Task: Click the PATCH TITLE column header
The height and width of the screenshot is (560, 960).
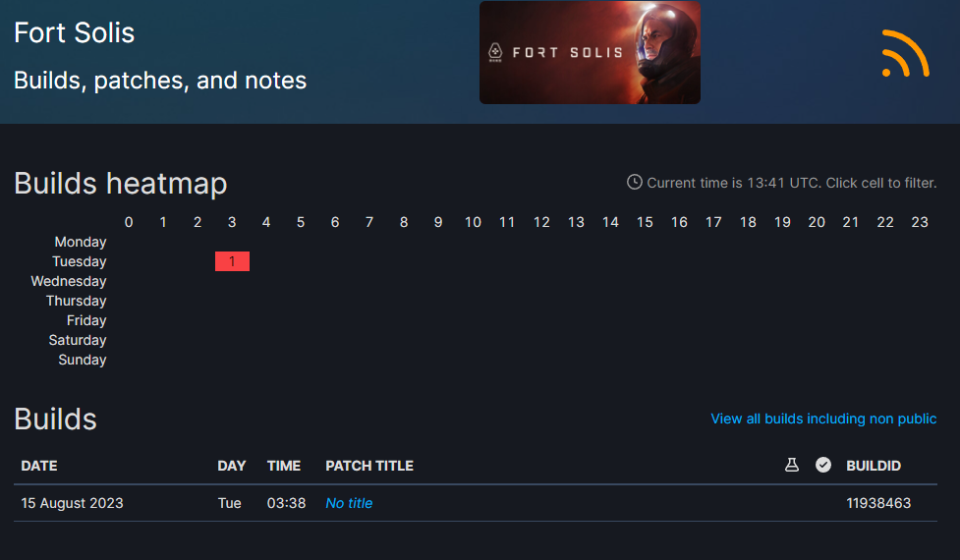Action: 369,466
